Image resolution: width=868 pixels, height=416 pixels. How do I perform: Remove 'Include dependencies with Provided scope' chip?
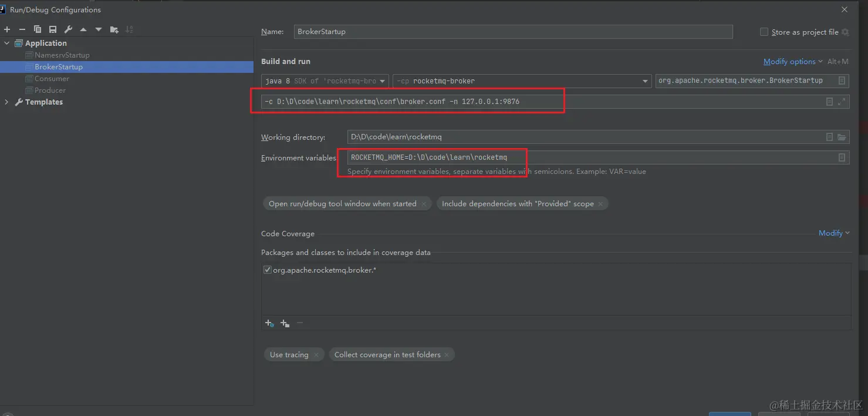pos(602,204)
